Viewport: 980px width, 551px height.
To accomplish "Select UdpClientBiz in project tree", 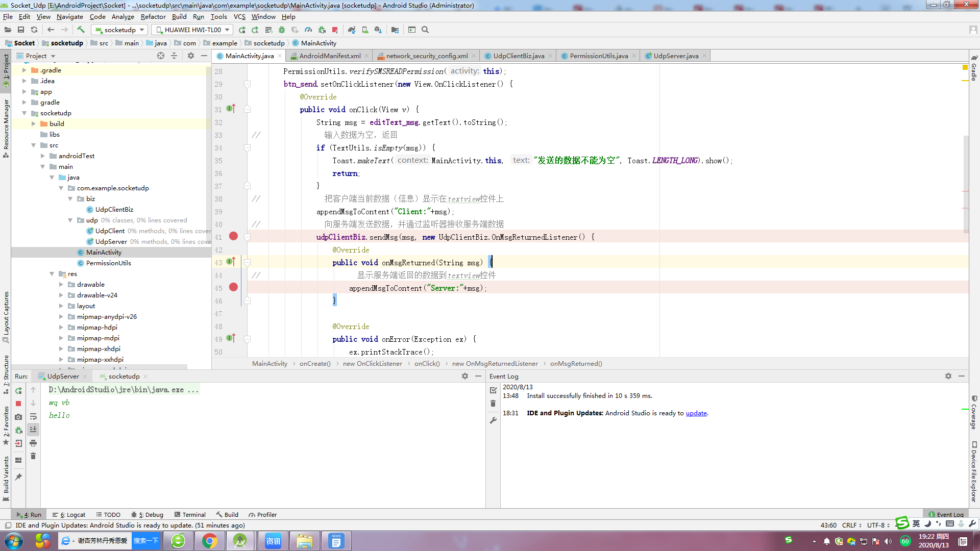I will [114, 210].
